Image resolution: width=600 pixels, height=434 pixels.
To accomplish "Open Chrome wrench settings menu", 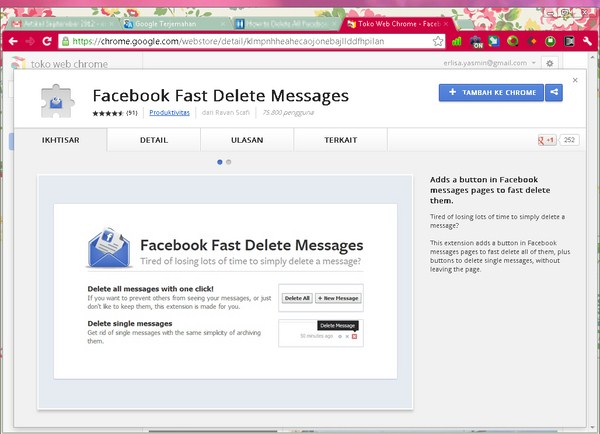I will [x=587, y=41].
